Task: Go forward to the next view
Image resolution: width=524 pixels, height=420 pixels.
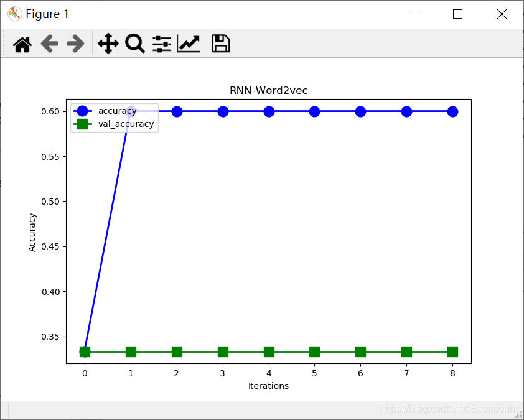Action: click(x=75, y=44)
